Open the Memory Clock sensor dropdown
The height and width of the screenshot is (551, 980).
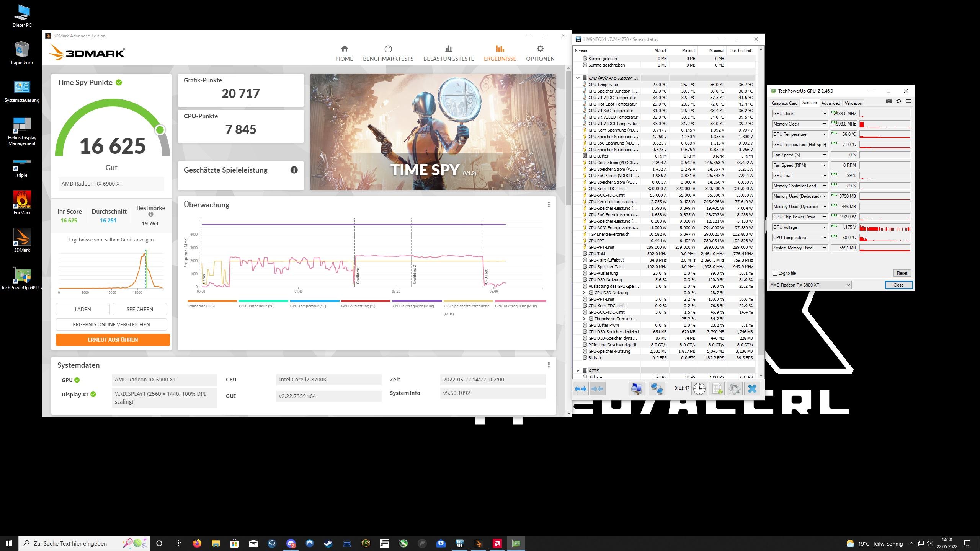click(825, 124)
